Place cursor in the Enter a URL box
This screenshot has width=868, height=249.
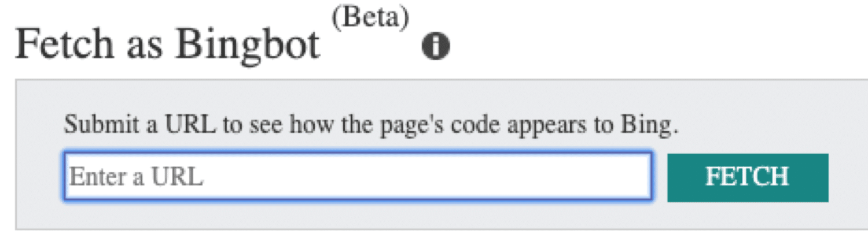tap(358, 176)
